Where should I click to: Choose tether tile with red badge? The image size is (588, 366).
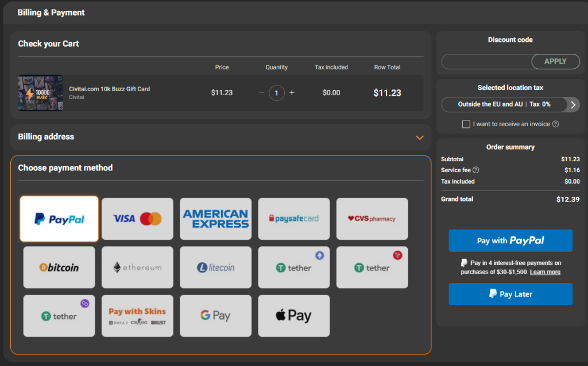372,267
